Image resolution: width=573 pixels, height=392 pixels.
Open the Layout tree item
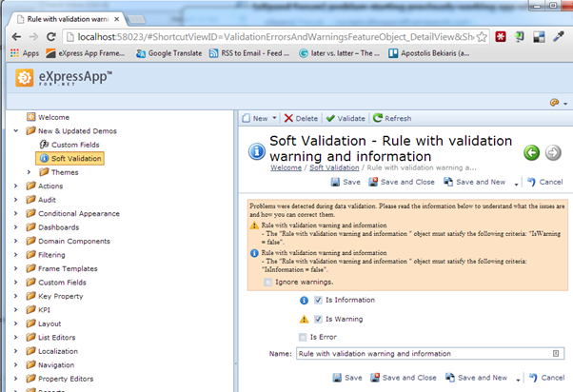(x=49, y=323)
